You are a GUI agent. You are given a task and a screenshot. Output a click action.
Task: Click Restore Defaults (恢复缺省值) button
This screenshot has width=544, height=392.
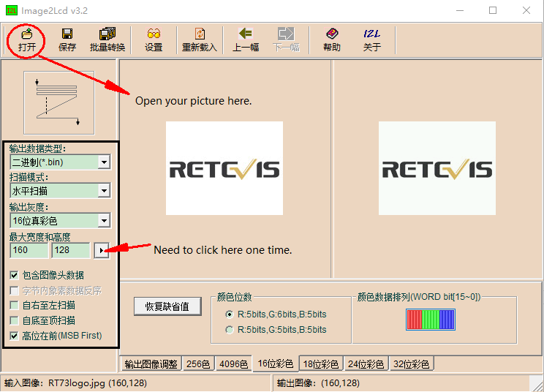(x=167, y=306)
